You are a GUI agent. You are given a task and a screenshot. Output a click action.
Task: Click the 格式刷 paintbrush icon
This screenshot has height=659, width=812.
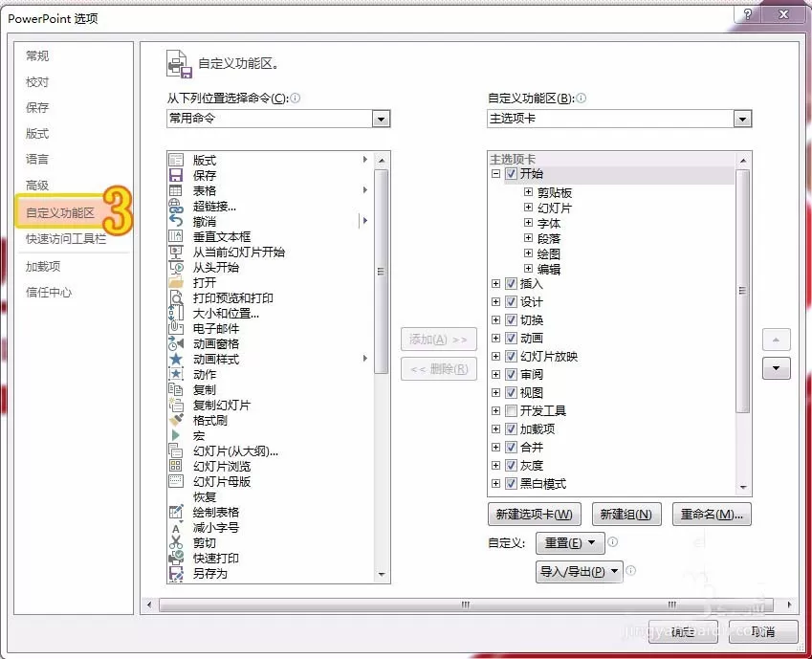pos(176,420)
